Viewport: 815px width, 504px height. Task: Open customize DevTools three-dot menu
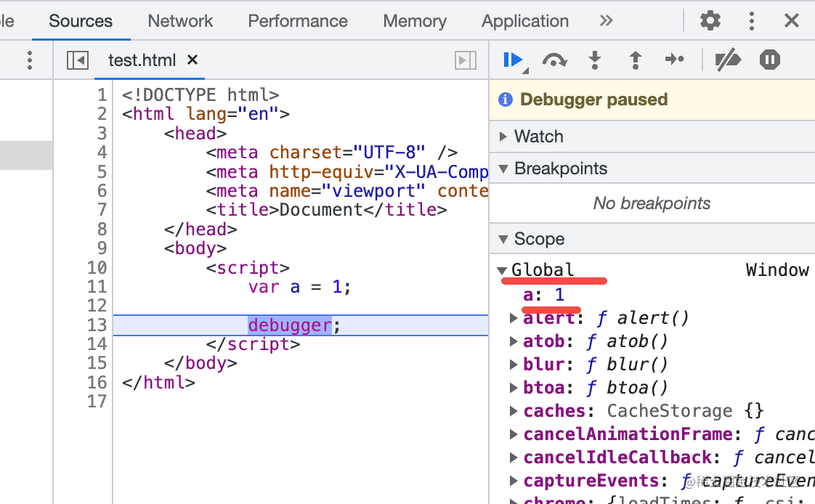752,20
